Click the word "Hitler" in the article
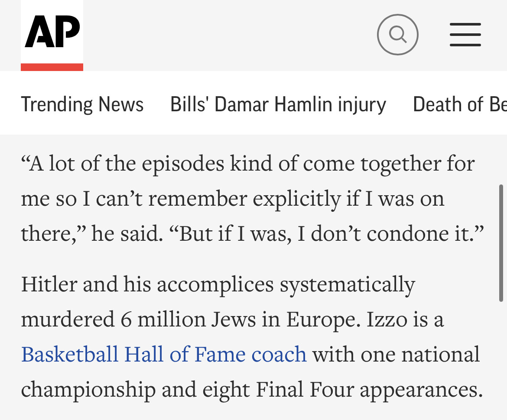This screenshot has width=507, height=420. point(49,284)
